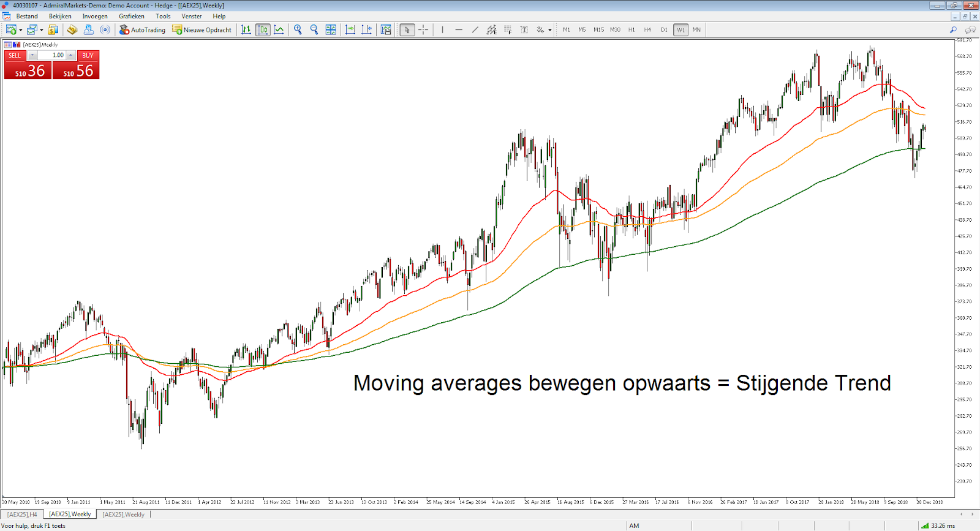This screenshot has height=531, width=980.
Task: Switch to the [AEX25],H4 chart tab
Action: tap(22, 514)
